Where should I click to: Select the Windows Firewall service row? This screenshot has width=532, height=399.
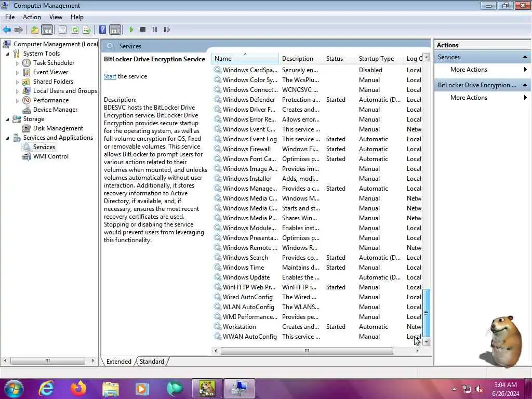coord(317,149)
